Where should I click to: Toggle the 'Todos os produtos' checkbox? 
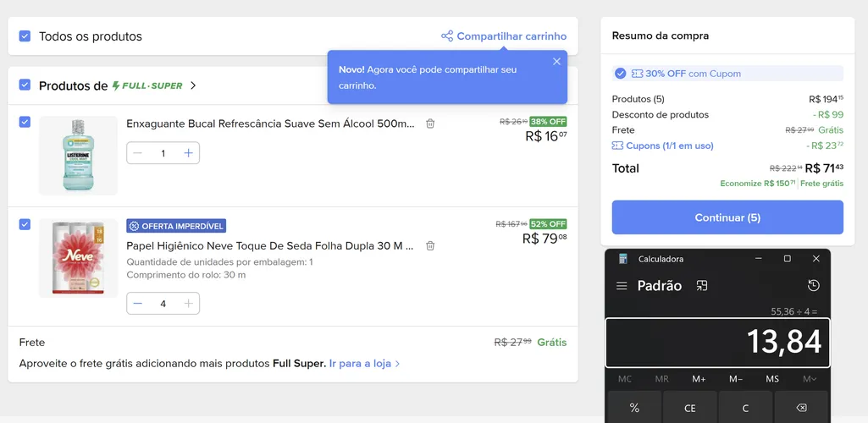25,36
